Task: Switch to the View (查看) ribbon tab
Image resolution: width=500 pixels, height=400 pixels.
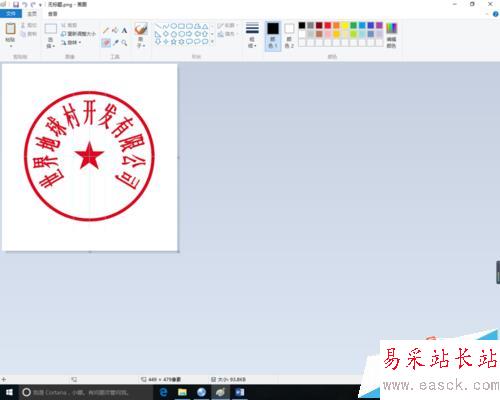Action: [x=52, y=14]
